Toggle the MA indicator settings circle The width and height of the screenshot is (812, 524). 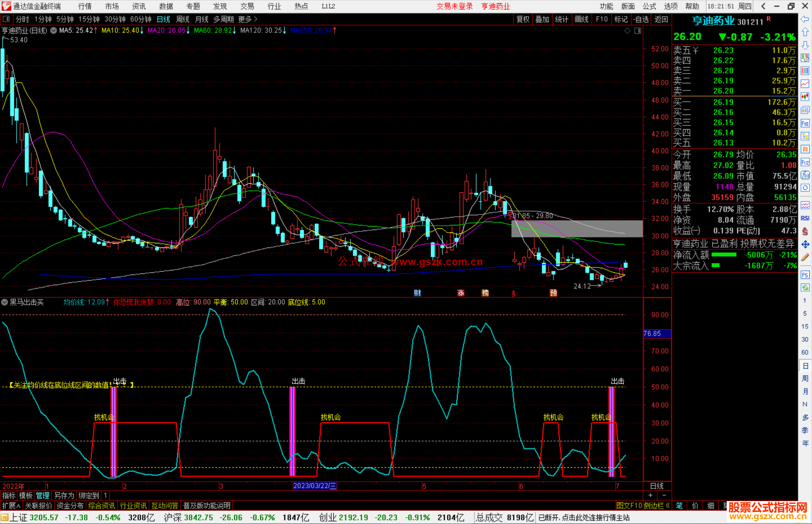coord(53,30)
